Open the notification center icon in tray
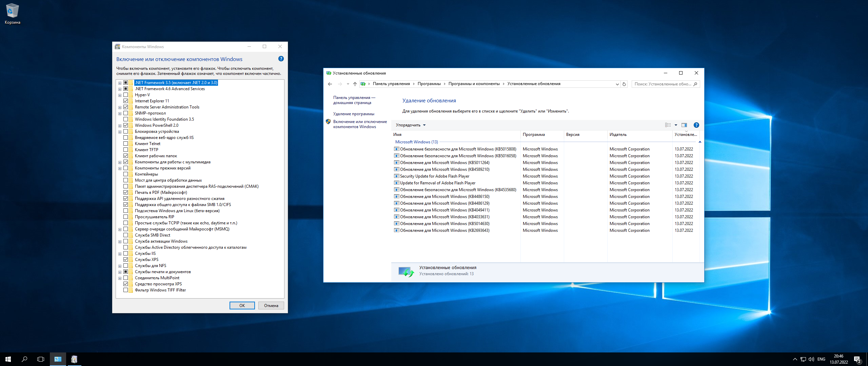 coord(857,359)
